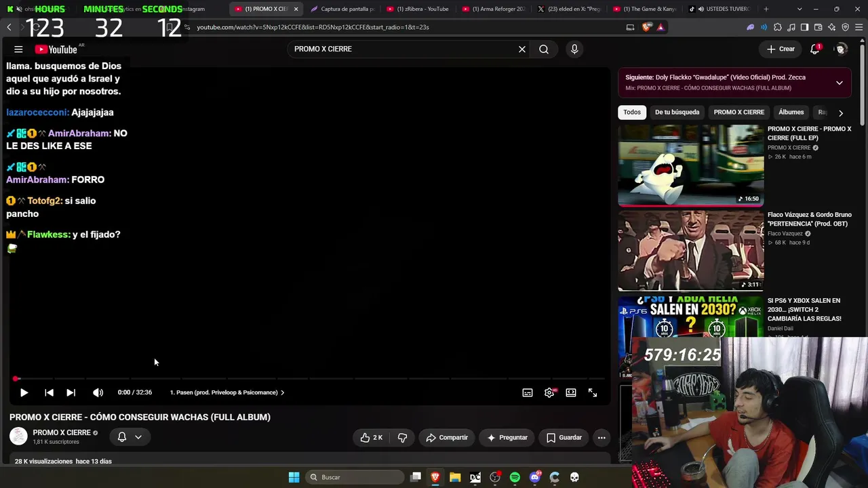The image size is (868, 488).
Task: Select the PROMO X CIERRE filter chip
Action: tap(738, 113)
